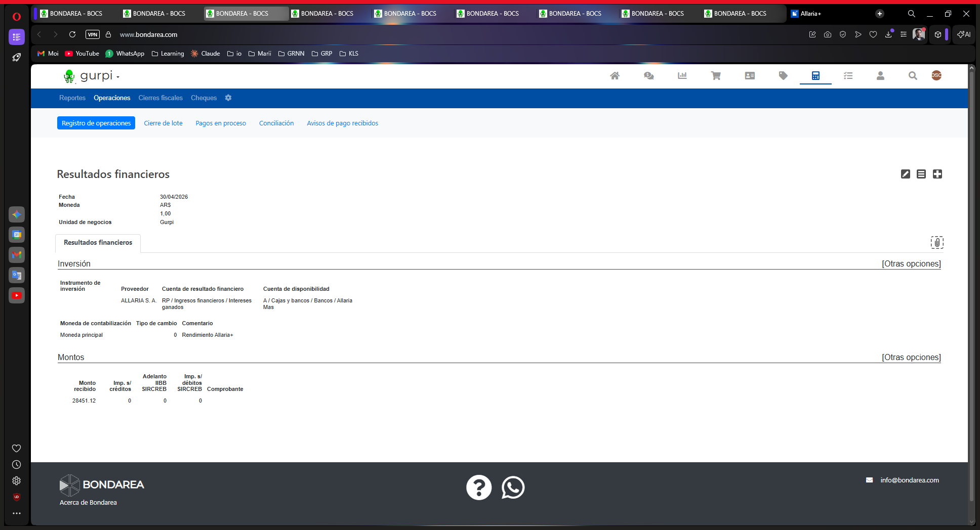The width and height of the screenshot is (980, 530).
Task: Open the Cheques menu
Action: (203, 98)
